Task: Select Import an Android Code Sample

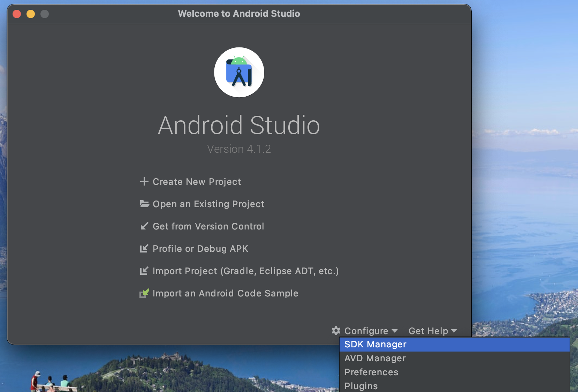Action: click(x=226, y=293)
